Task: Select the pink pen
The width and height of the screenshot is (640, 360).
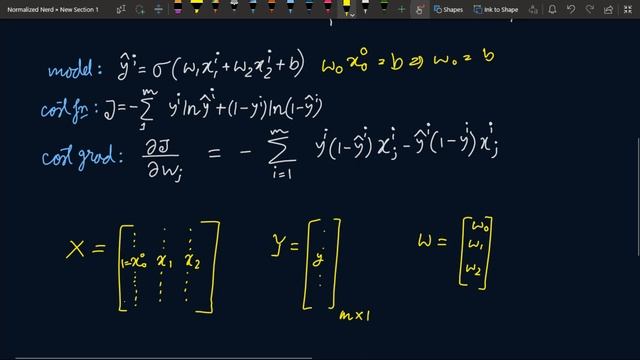Action: 328,7
